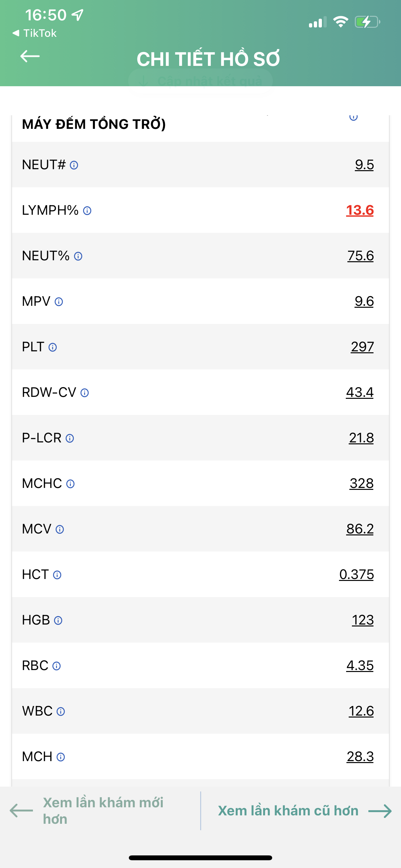Tap the back arrow in the header
Image resolution: width=401 pixels, height=868 pixels.
30,56
